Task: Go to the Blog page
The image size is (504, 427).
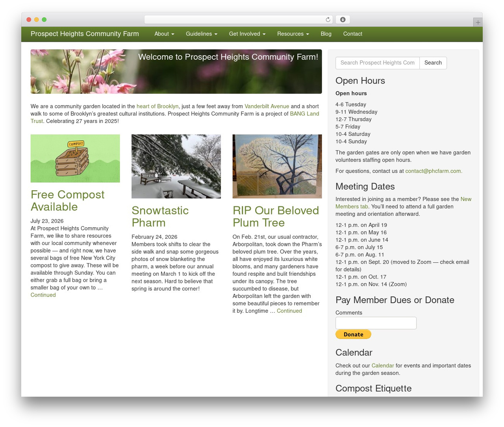Action: coord(326,34)
